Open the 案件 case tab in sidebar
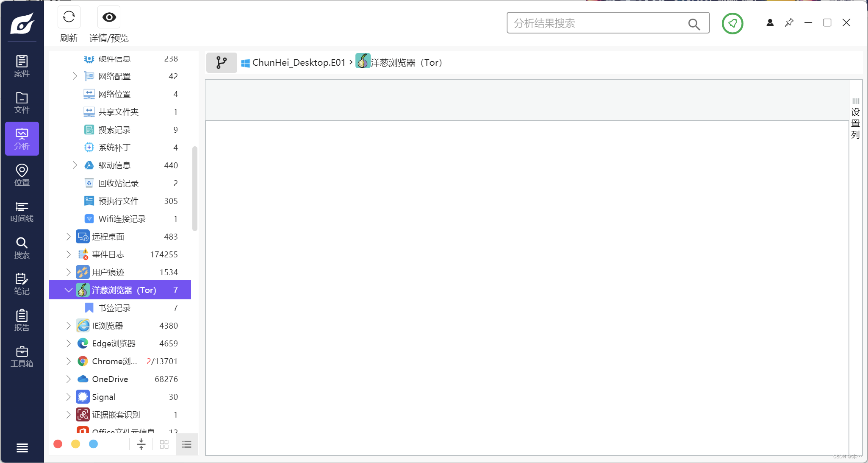The width and height of the screenshot is (868, 463). [22, 66]
